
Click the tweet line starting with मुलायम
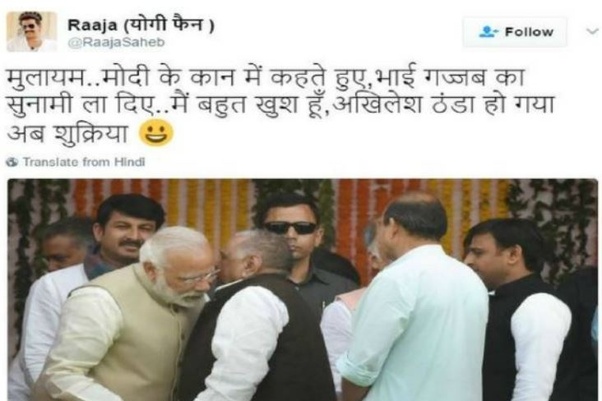tap(265, 78)
